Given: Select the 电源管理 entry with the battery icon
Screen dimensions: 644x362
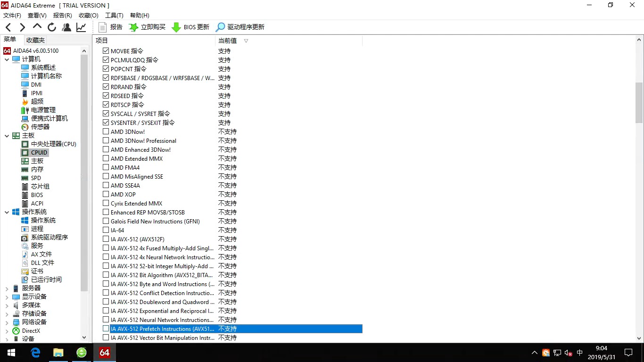Looking at the screenshot, I should click(38, 110).
